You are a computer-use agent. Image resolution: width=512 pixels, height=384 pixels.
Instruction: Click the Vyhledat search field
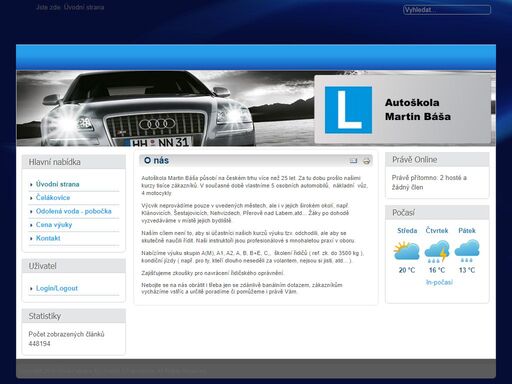click(x=447, y=10)
